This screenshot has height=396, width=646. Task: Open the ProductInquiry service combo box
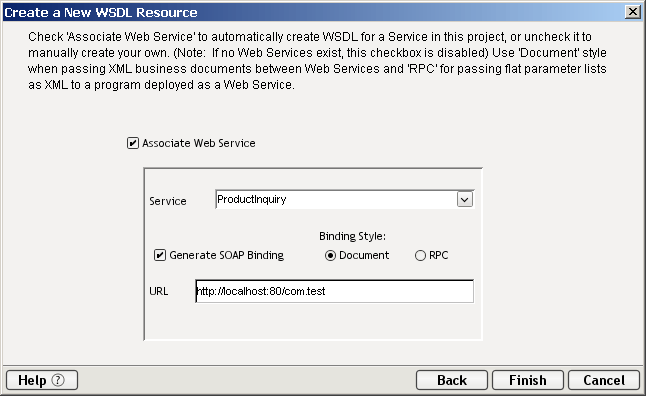pos(344,199)
